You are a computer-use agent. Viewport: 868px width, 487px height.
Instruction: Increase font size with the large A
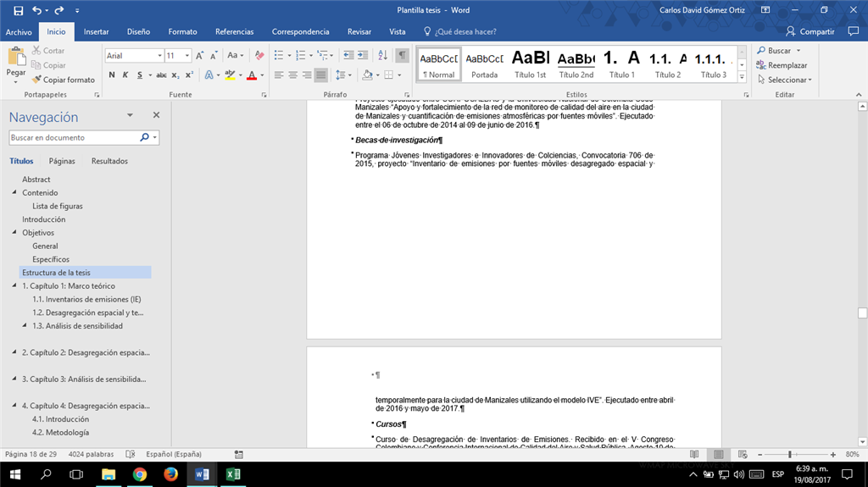[200, 55]
